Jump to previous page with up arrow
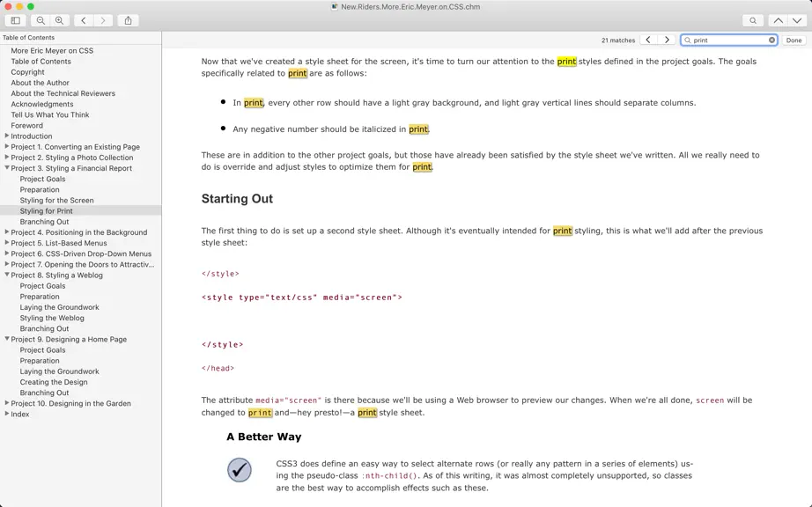Screen dimensions: 812x507 pyautogui.click(x=778, y=21)
